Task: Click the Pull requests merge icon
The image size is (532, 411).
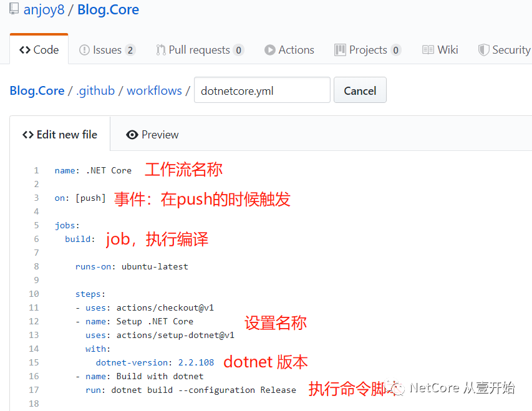Action: pos(161,50)
